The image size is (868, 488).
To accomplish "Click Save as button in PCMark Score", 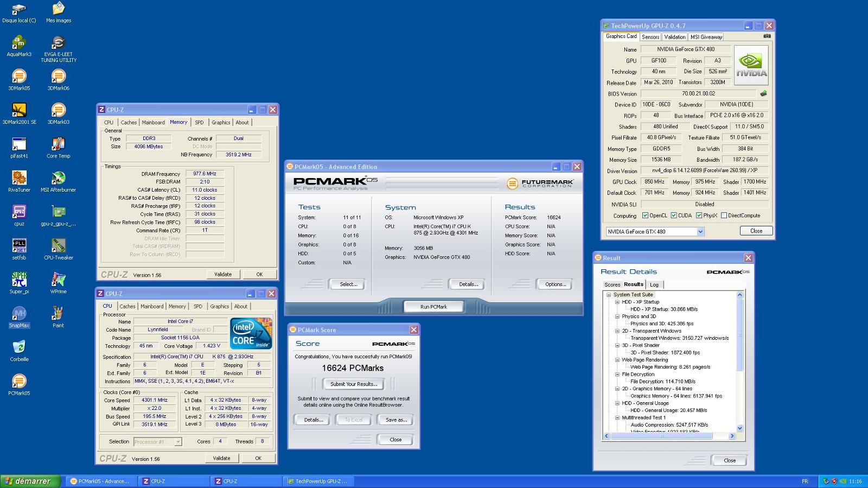I will pyautogui.click(x=396, y=420).
